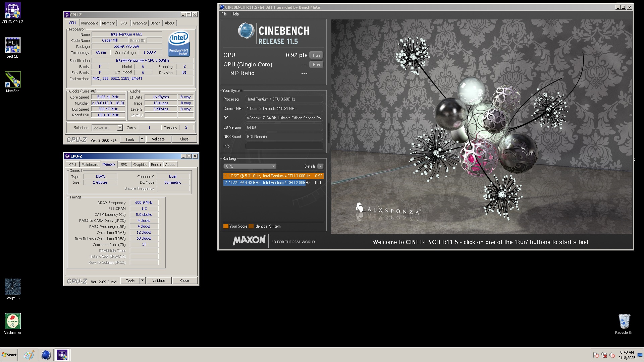Activate the Cinebench taskbar button
644x362 pixels.
click(x=46, y=355)
